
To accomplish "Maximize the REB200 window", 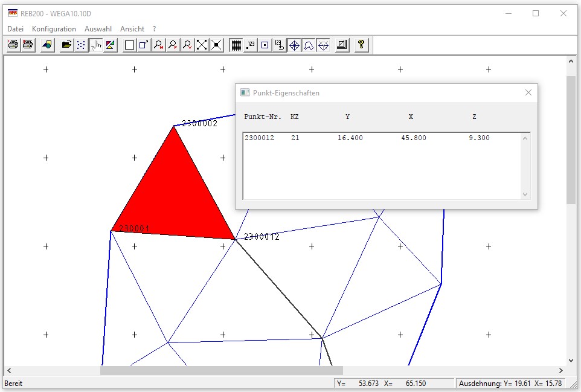I will click(536, 14).
